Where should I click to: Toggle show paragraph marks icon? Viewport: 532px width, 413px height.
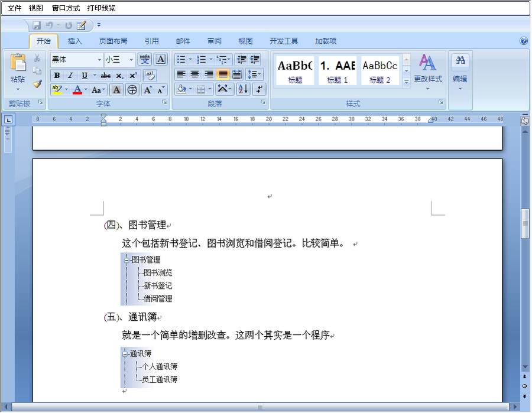(x=259, y=90)
